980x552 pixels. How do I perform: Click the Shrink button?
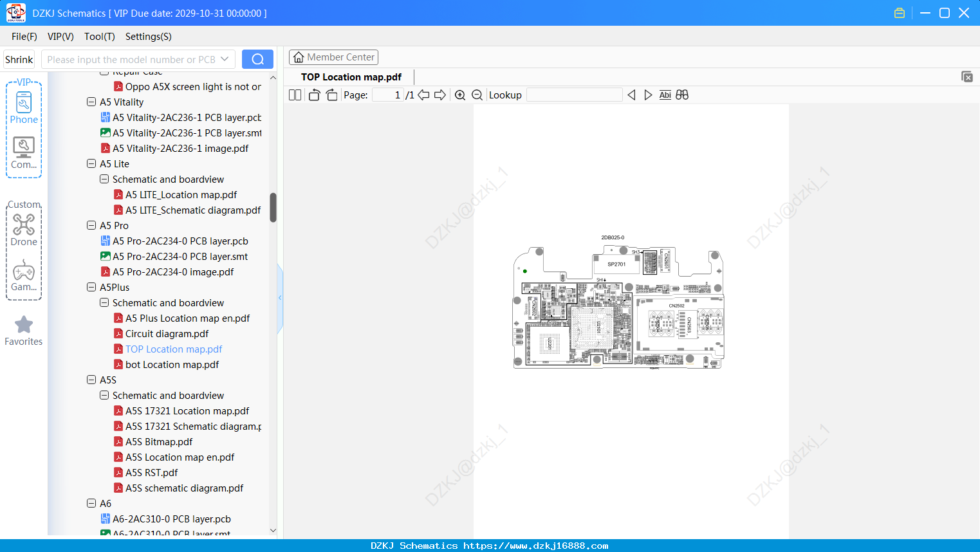click(19, 59)
